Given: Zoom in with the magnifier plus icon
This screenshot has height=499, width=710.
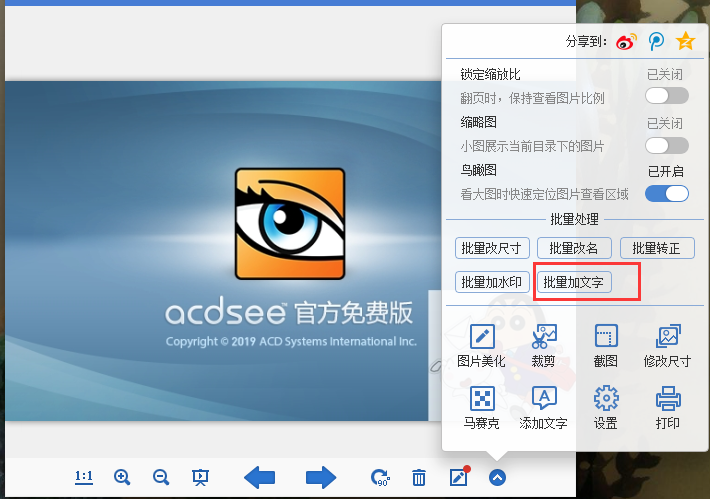Looking at the screenshot, I should pyautogui.click(x=122, y=477).
